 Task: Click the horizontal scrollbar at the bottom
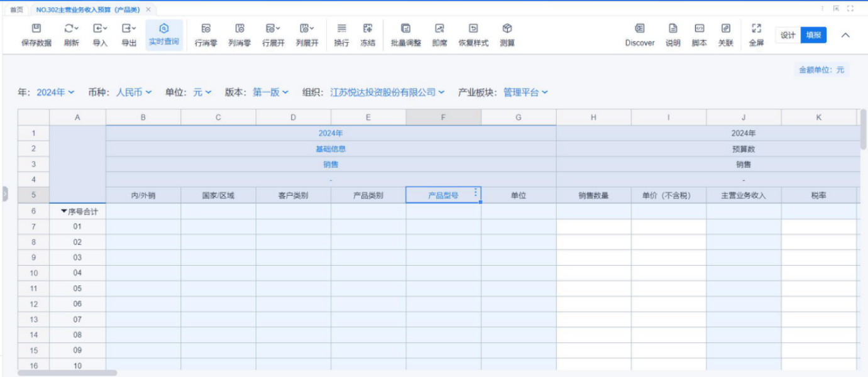coord(67,373)
